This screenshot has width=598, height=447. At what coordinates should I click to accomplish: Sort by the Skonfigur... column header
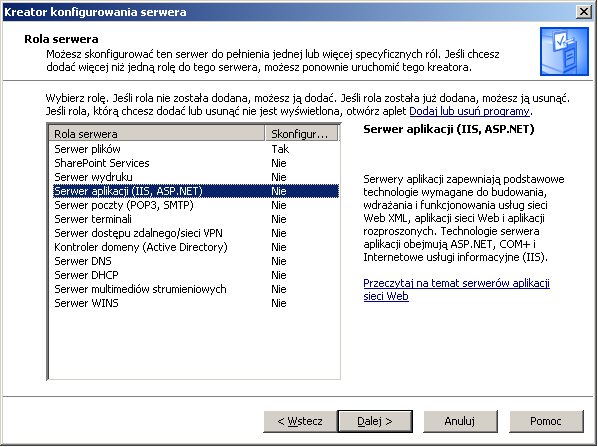click(x=302, y=133)
